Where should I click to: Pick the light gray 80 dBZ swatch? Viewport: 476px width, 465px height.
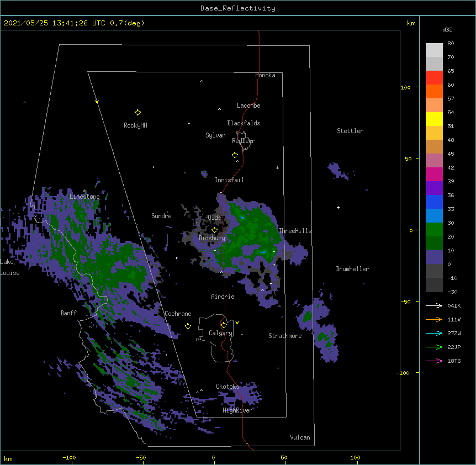pyautogui.click(x=434, y=50)
